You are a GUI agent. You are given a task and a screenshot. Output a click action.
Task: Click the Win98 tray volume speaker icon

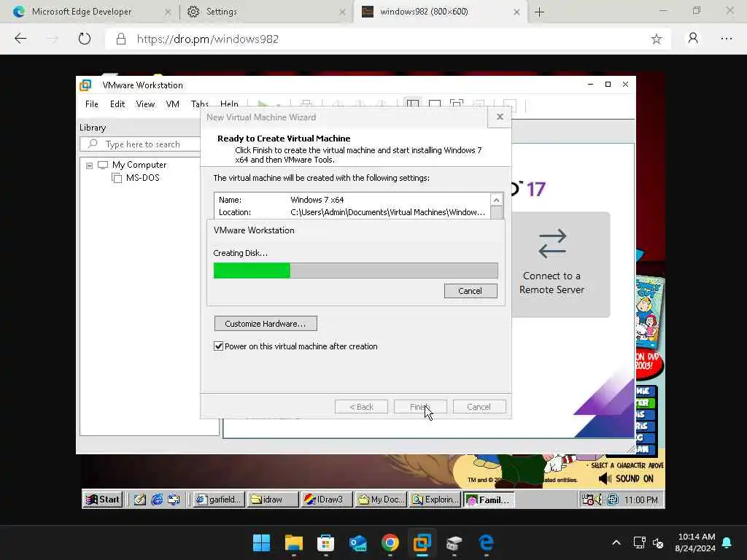(598, 499)
